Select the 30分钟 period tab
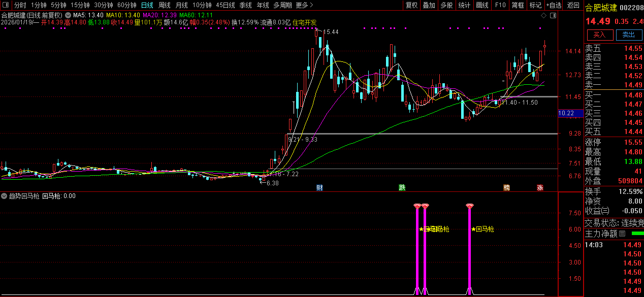644x297 pixels. pos(103,5)
